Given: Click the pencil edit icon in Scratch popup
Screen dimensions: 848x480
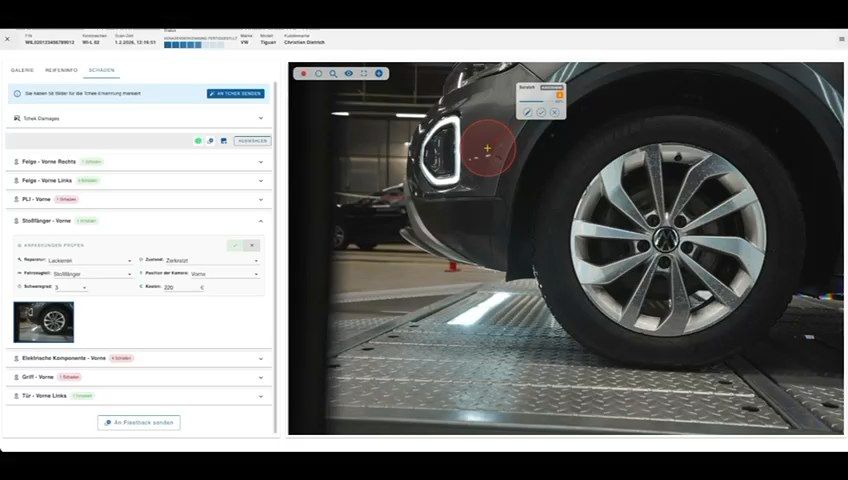Looking at the screenshot, I should 527,112.
